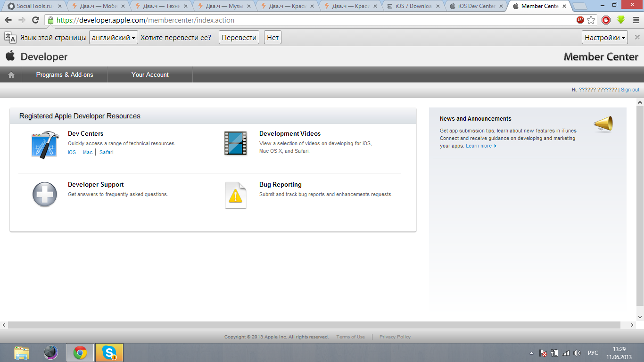Click the horizontal scrollbar right arrow
The height and width of the screenshot is (362, 644).
click(633, 325)
